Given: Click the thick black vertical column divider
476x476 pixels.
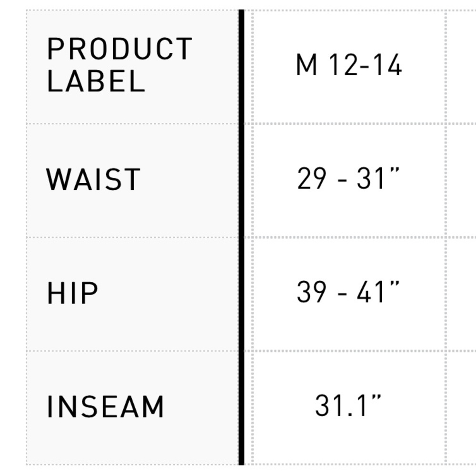Looking at the screenshot, I should click(241, 237).
